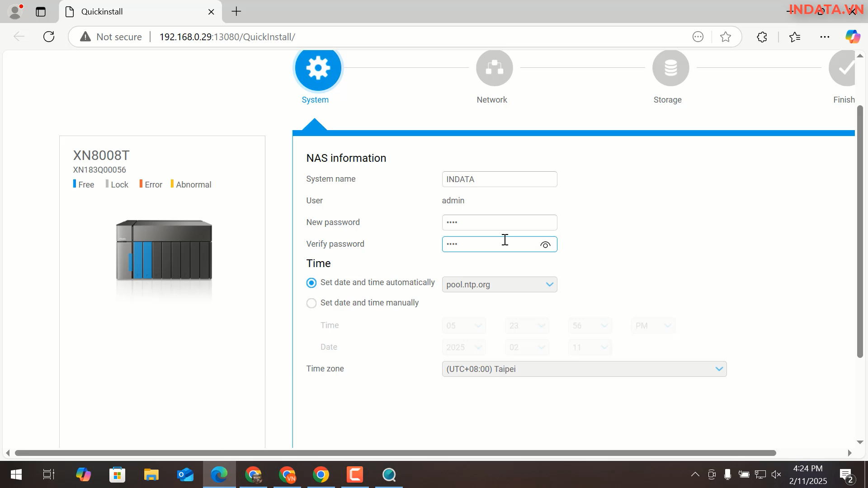Click the vertical page scrollbar

860,231
